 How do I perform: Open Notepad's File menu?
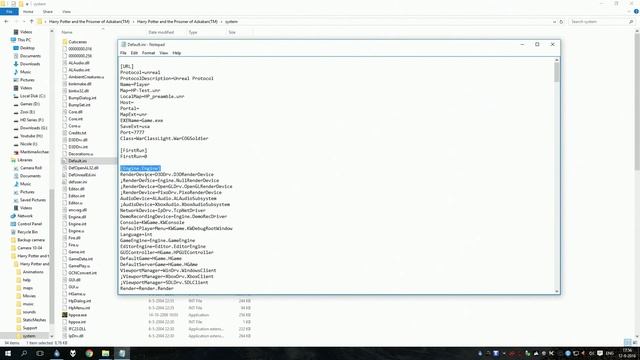pyautogui.click(x=123, y=53)
